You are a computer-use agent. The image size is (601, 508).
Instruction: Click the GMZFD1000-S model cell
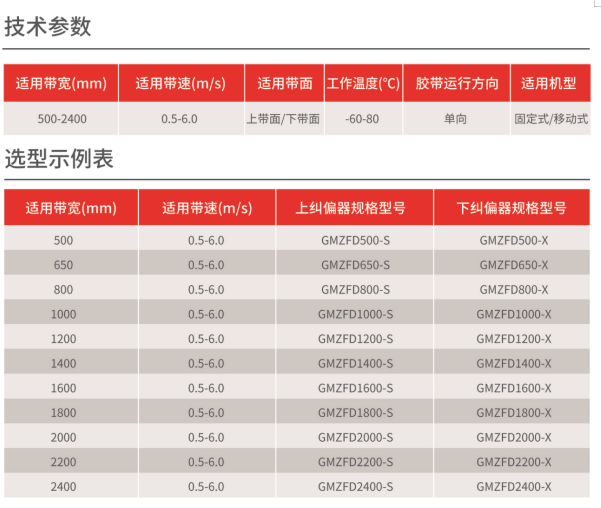tap(355, 314)
